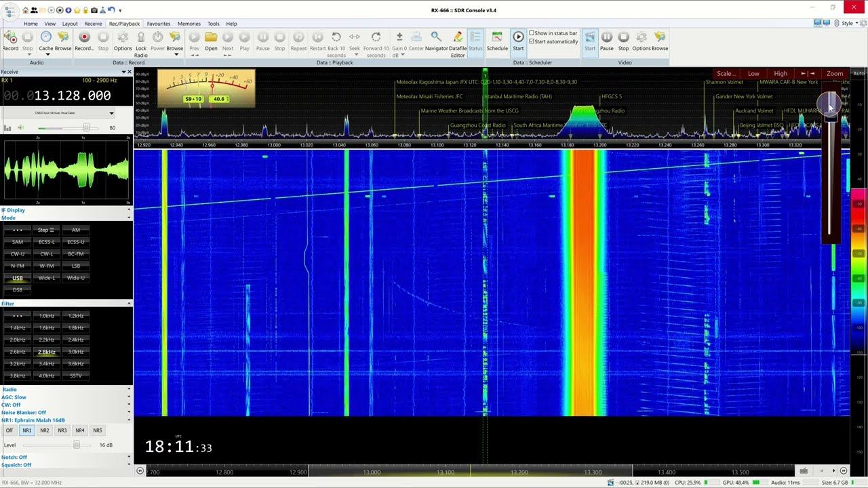868x488 pixels.
Task: Uncheck Start automatically option
Action: (x=532, y=41)
